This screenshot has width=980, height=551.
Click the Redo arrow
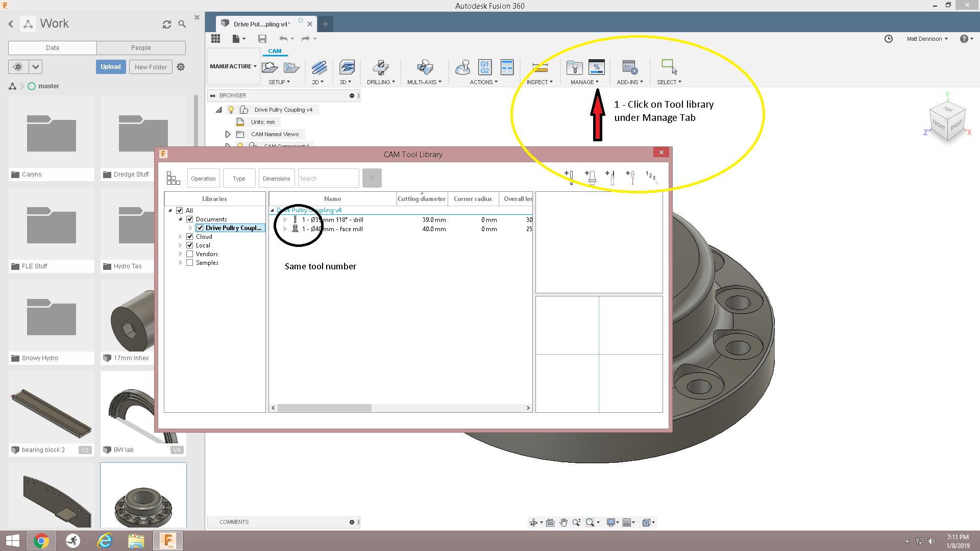(305, 39)
